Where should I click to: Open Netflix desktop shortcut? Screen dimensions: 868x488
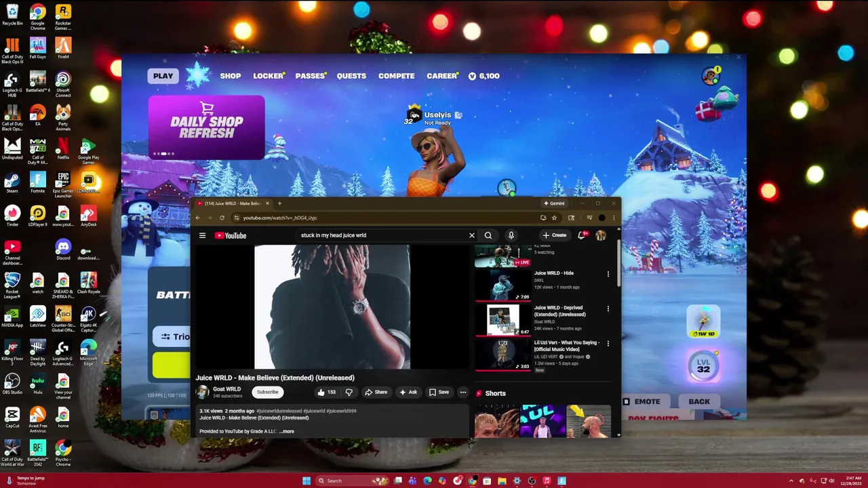coord(63,149)
